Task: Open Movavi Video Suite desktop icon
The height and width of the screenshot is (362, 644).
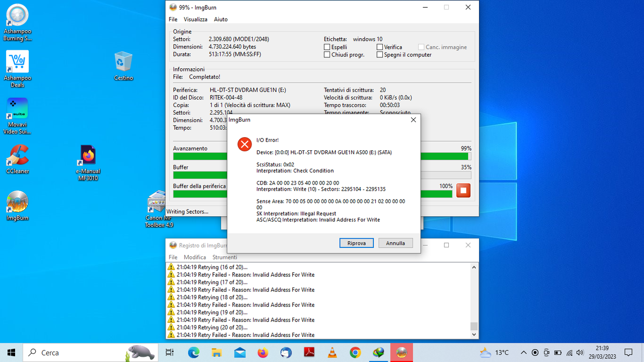Action: click(x=18, y=116)
